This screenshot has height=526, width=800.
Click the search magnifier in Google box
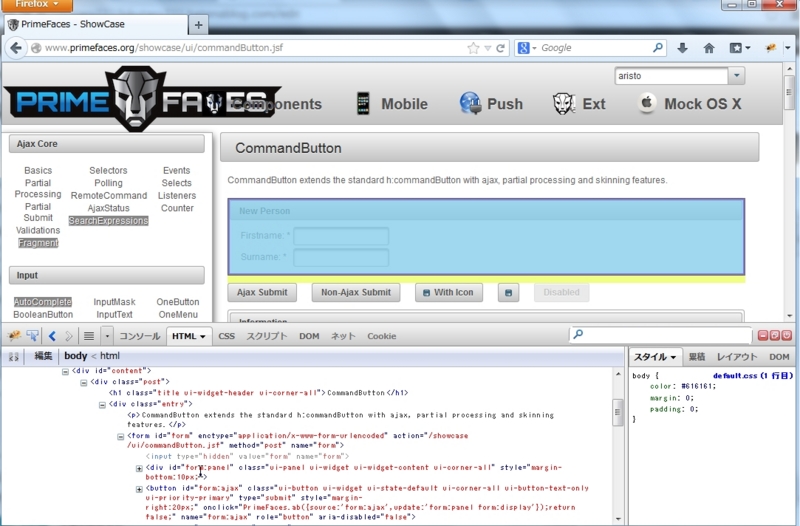(x=658, y=48)
